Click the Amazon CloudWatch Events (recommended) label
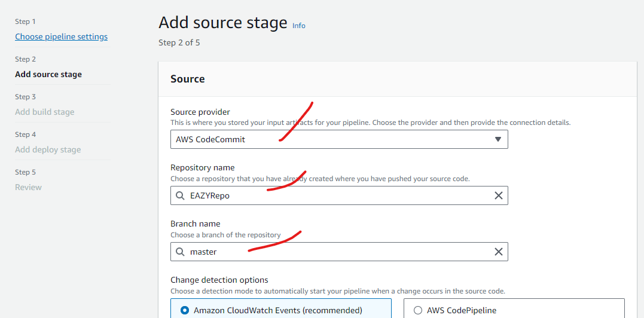This screenshot has width=644, height=318. point(277,310)
